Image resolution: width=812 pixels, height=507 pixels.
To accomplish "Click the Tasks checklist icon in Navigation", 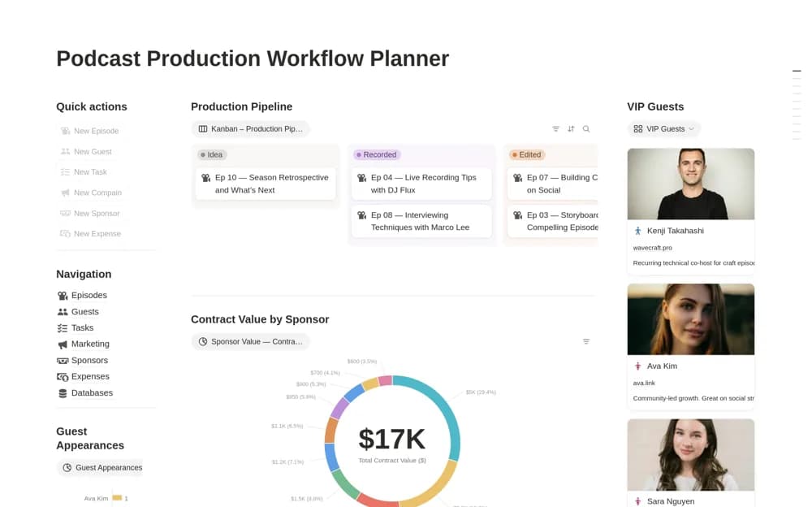I will click(63, 328).
